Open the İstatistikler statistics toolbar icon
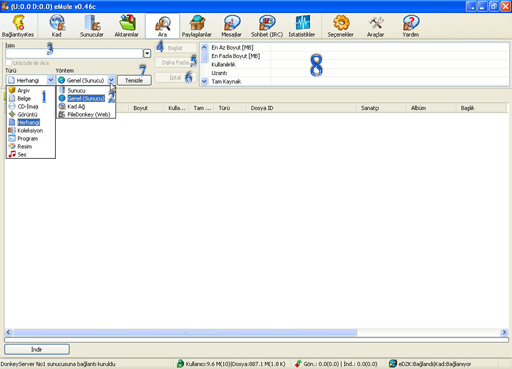 coord(302,26)
